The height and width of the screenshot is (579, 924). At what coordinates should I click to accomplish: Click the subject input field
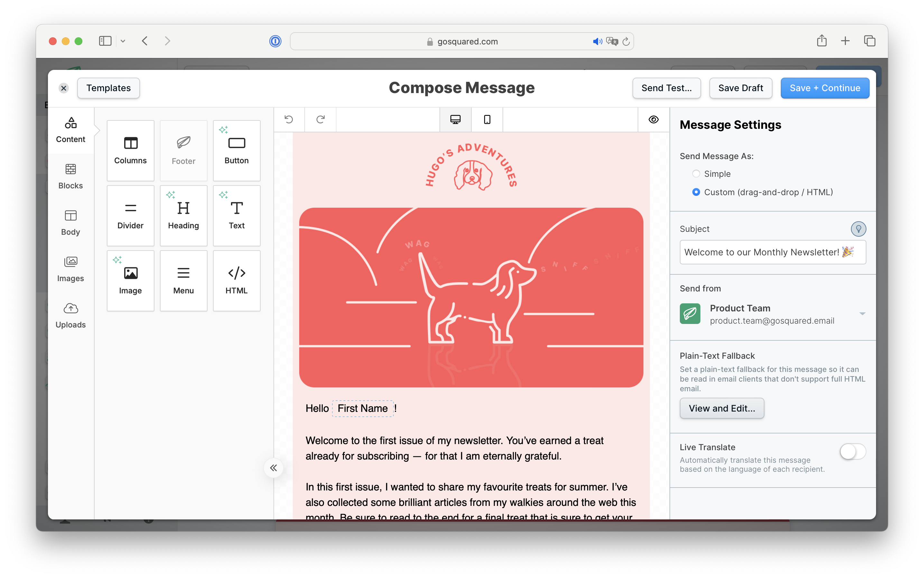point(772,252)
